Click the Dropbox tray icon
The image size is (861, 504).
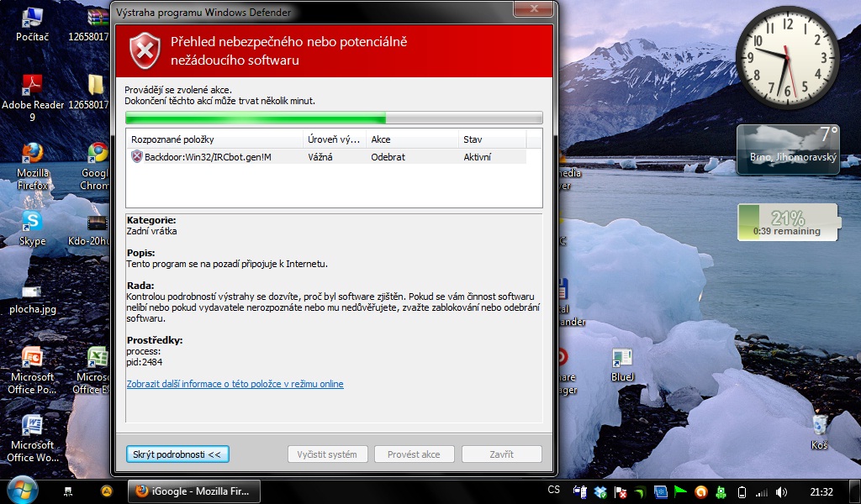coord(600,492)
